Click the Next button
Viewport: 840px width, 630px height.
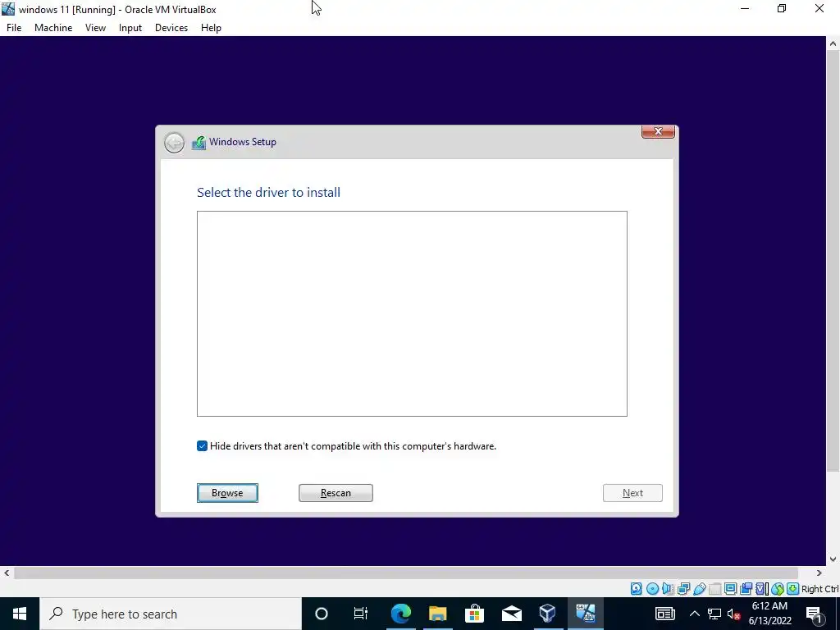click(632, 493)
